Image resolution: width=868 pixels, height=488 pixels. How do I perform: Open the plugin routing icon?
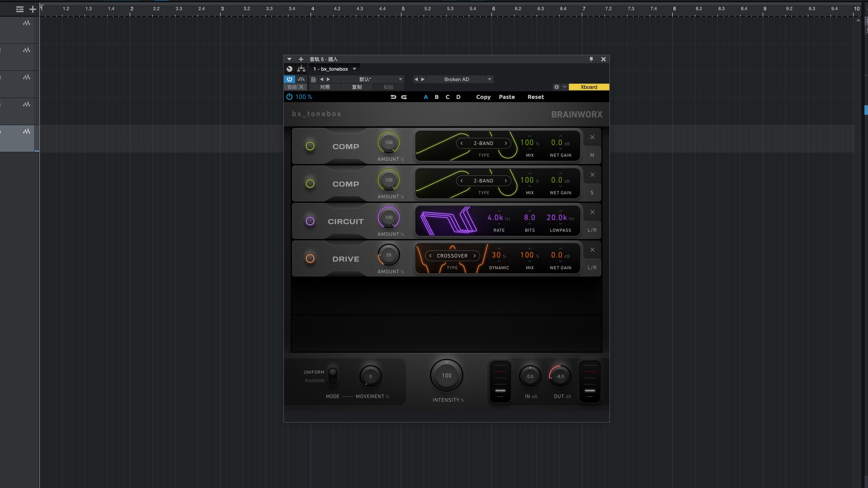(x=301, y=69)
